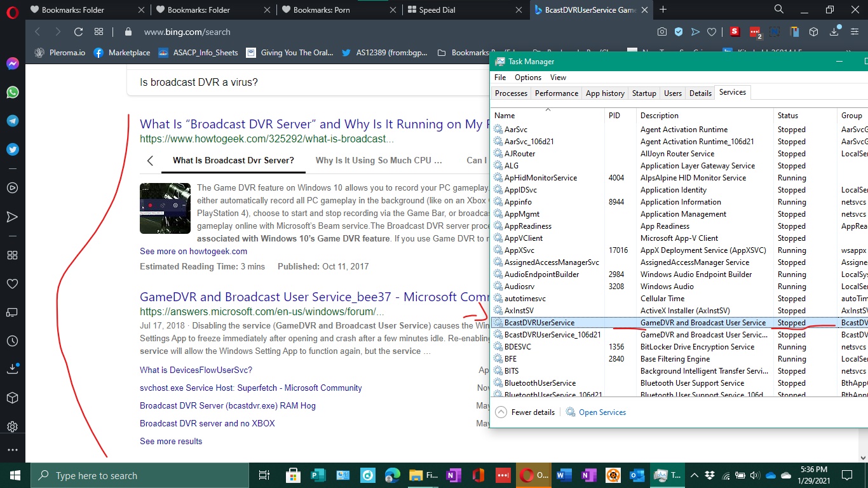Launch Telegram in the sidebar panel
Image resolution: width=868 pixels, height=488 pixels.
[12, 121]
